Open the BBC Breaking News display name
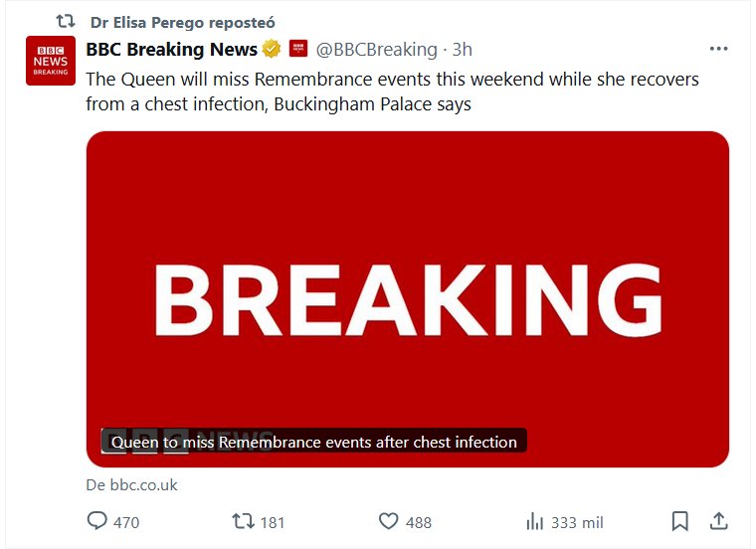 tap(172, 49)
